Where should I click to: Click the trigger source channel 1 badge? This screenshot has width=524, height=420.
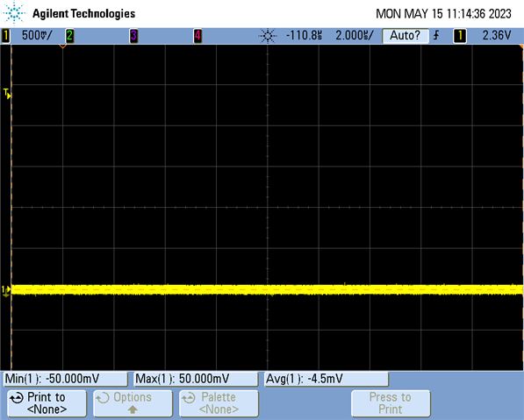[x=460, y=36]
